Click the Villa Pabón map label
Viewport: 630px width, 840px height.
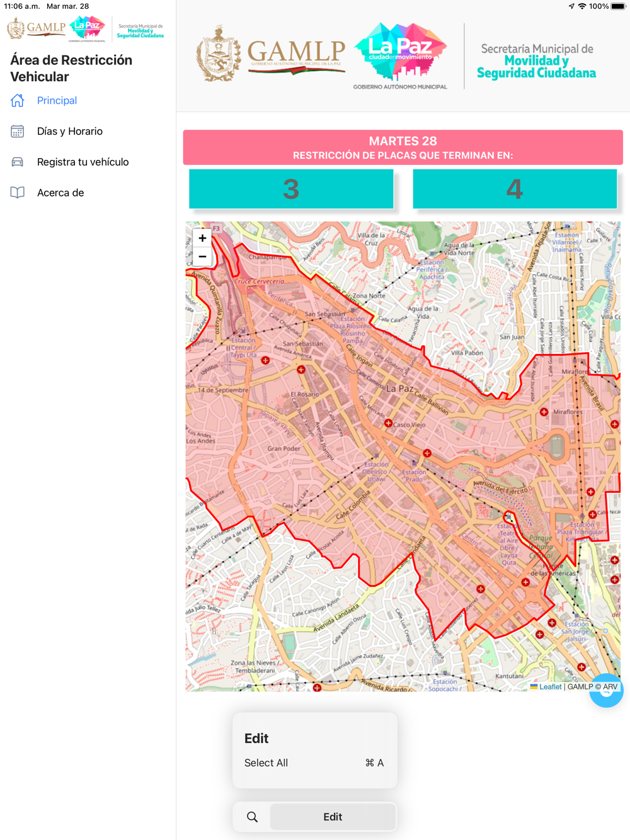pos(467,353)
